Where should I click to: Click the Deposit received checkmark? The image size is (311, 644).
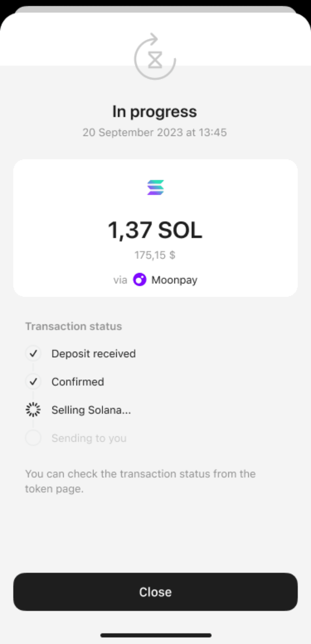[x=33, y=353]
